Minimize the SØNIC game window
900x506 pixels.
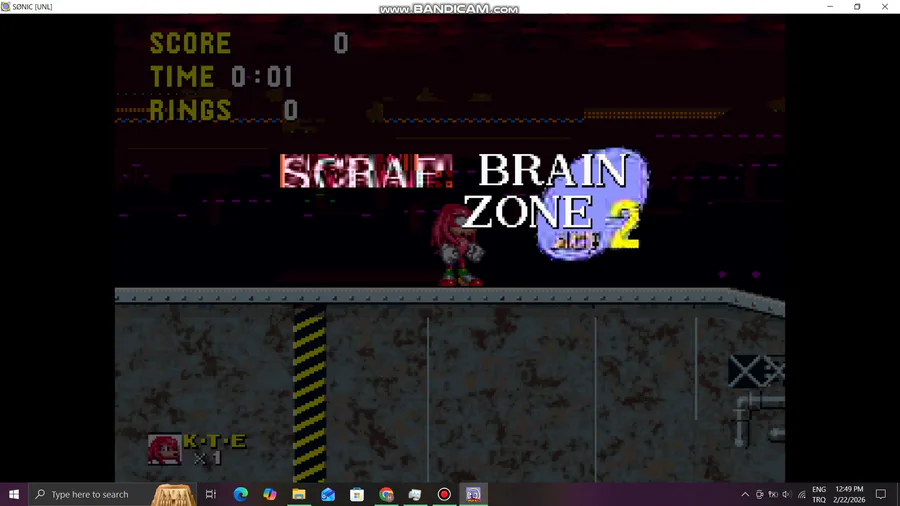830,6
